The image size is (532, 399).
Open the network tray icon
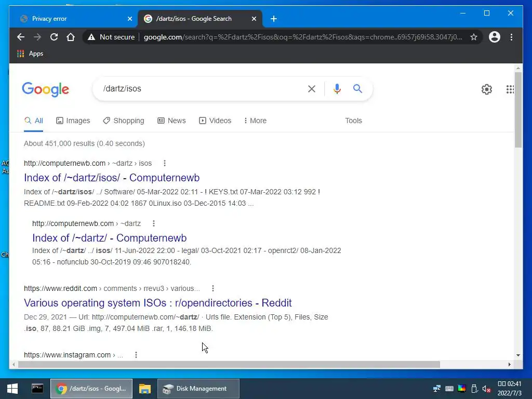click(436, 389)
